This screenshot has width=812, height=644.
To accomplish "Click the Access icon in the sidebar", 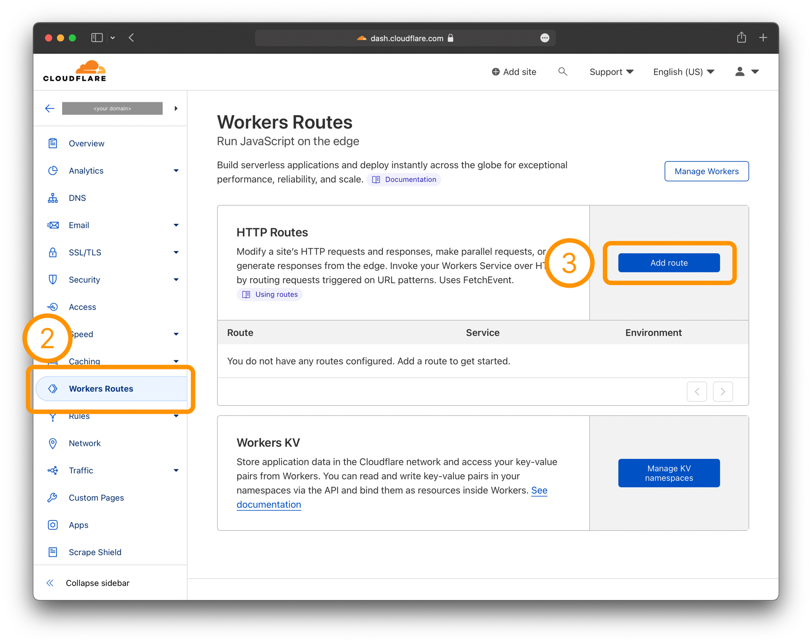I will point(53,307).
